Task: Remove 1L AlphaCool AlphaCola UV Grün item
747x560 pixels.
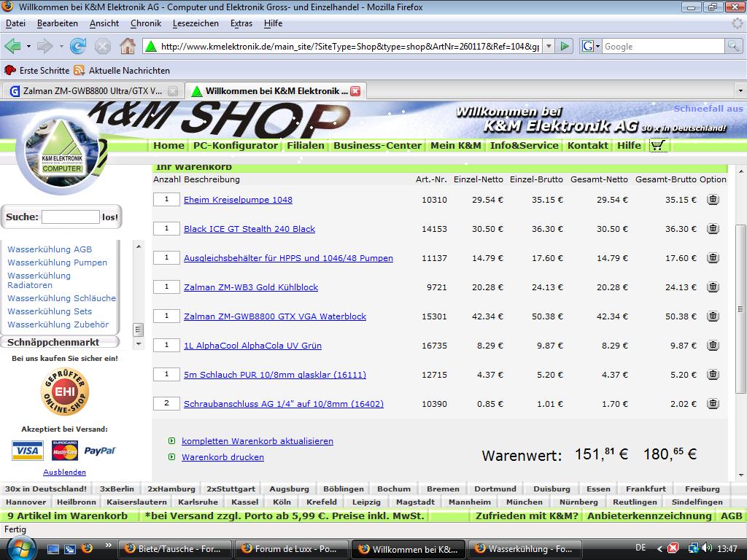Action: [x=713, y=345]
